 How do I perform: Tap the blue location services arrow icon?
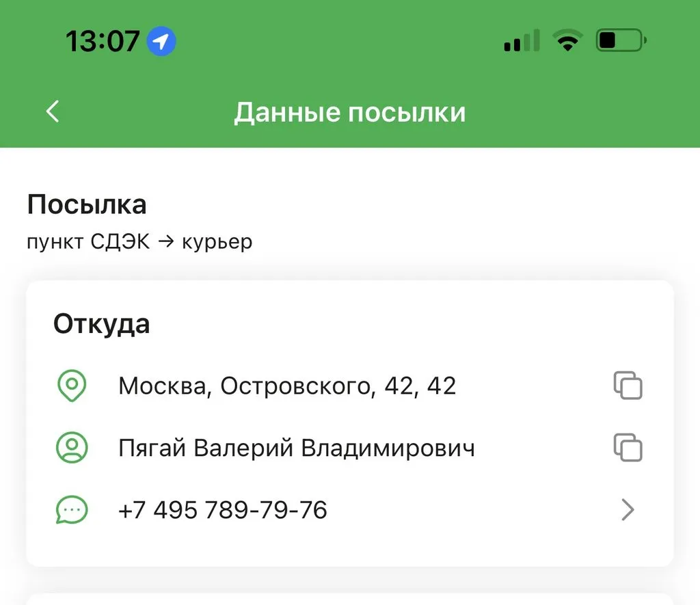(161, 42)
